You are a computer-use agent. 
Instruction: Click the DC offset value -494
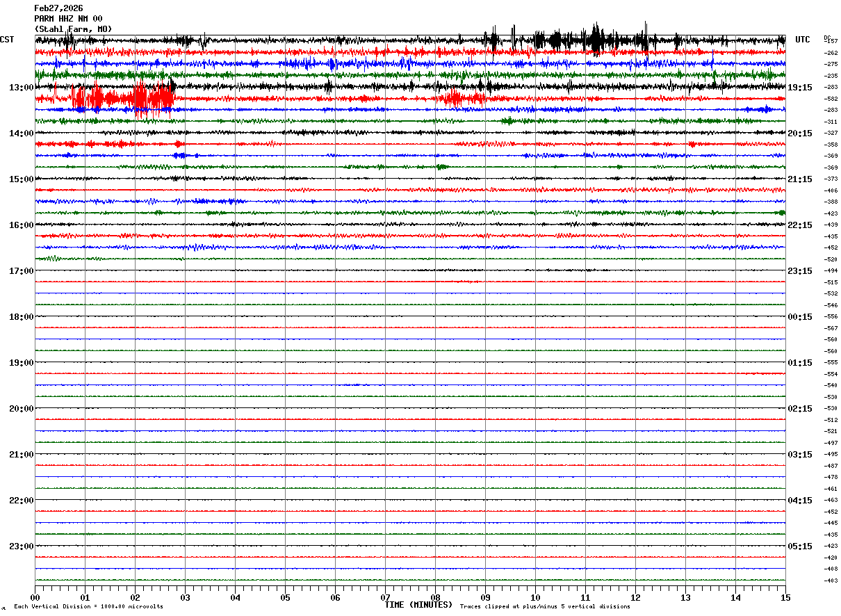click(831, 271)
